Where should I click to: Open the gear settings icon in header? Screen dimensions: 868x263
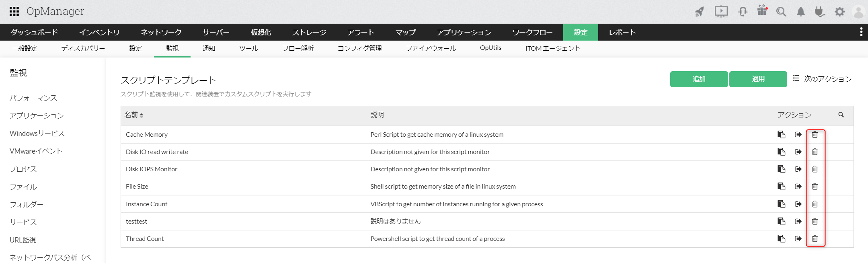pyautogui.click(x=839, y=12)
